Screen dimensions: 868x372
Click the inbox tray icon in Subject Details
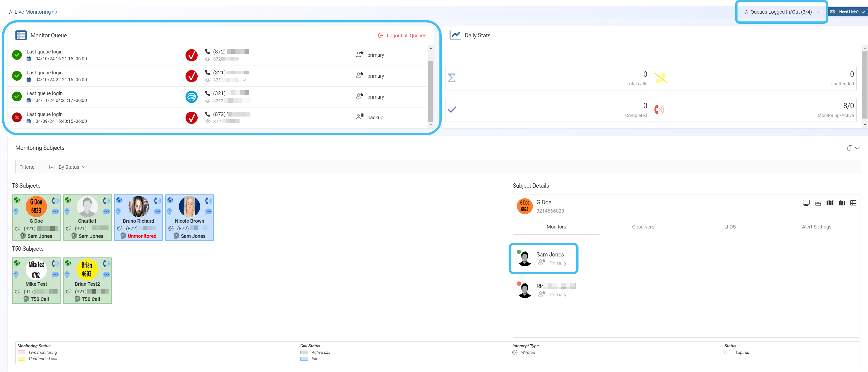818,203
